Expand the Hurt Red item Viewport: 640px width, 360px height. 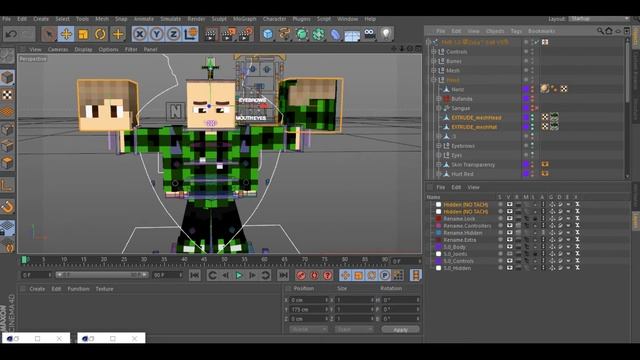[439, 174]
